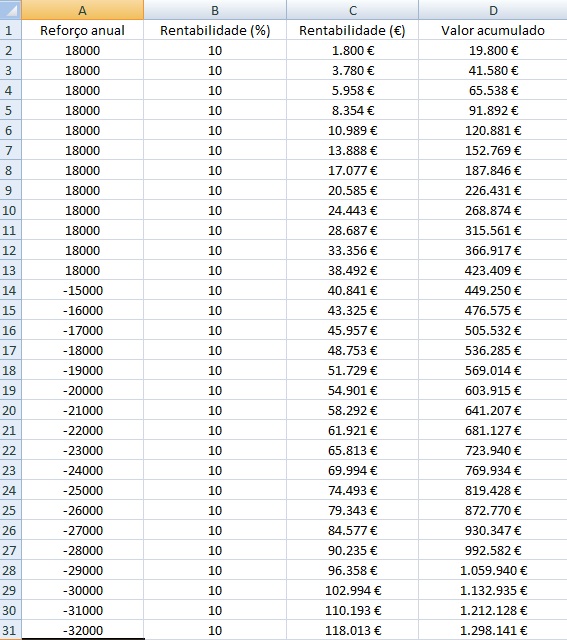Select cell with 819.428 €
The image size is (567, 640).
pyautogui.click(x=493, y=490)
